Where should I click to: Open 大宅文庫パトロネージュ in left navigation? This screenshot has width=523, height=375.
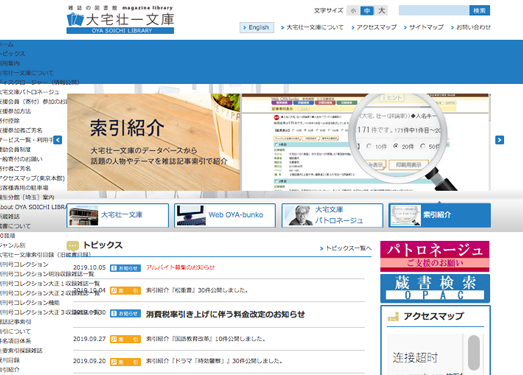tap(29, 92)
